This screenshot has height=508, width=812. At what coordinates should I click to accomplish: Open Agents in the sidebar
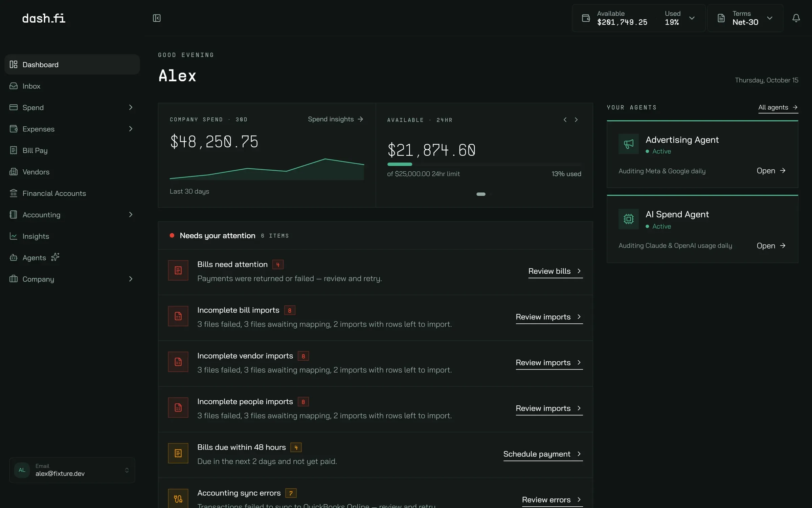pyautogui.click(x=72, y=257)
